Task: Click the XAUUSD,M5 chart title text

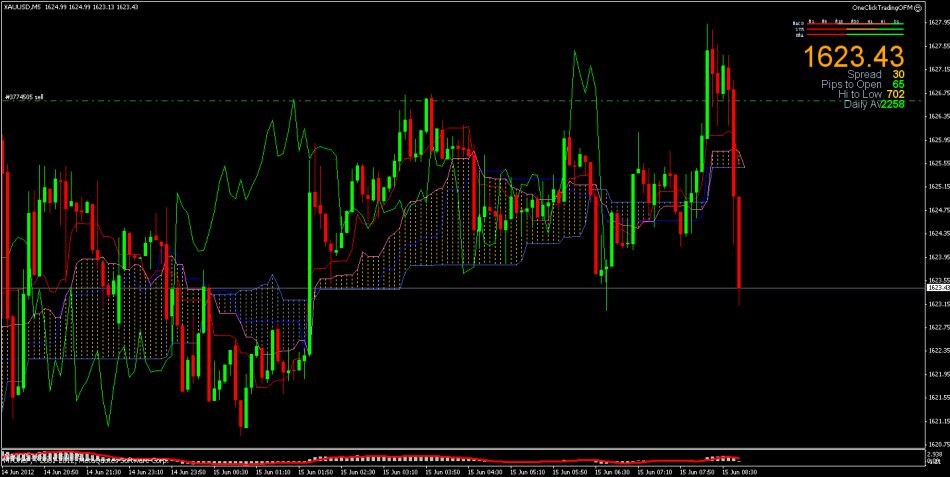Action: pos(22,7)
